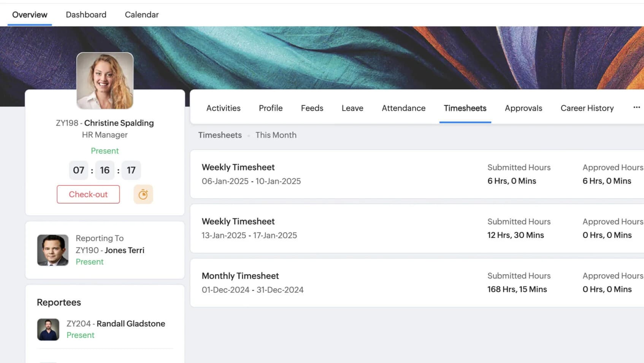Screen dimensions: 644x363
Task: Open the timer stopwatch icon
Action: coord(143,194)
